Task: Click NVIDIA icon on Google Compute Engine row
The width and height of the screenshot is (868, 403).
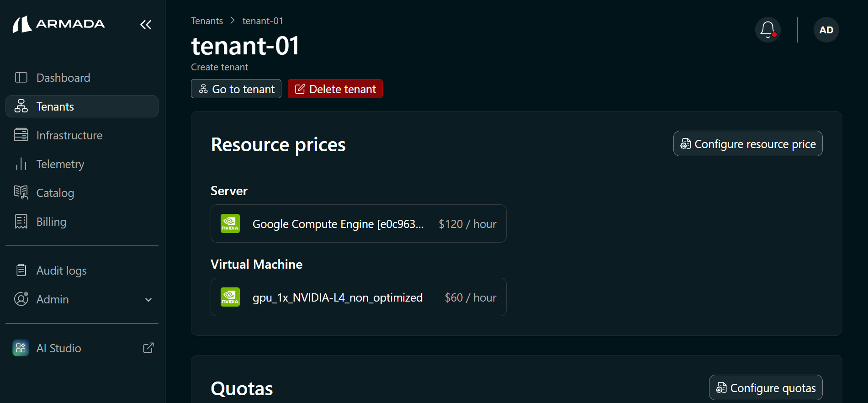Action: 230,223
